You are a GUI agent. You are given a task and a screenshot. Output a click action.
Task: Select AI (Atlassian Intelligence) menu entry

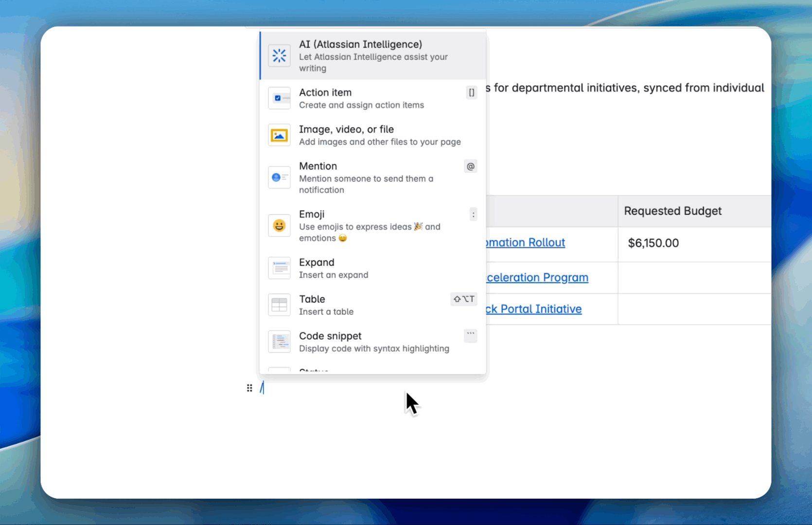pyautogui.click(x=360, y=45)
